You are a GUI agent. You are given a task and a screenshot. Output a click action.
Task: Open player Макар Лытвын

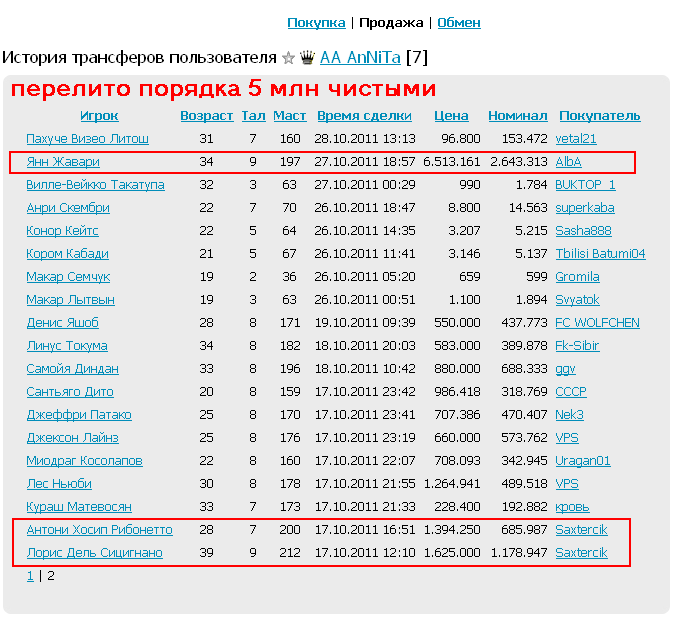pos(70,300)
